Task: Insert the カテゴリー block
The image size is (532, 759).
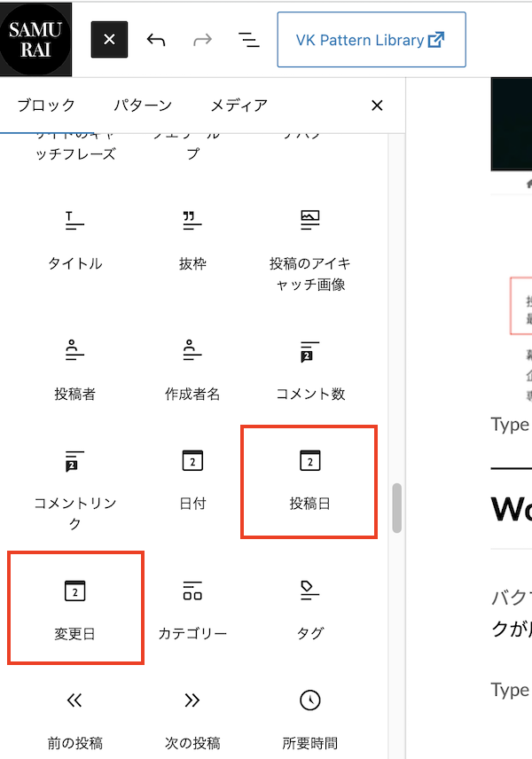Action: (192, 611)
